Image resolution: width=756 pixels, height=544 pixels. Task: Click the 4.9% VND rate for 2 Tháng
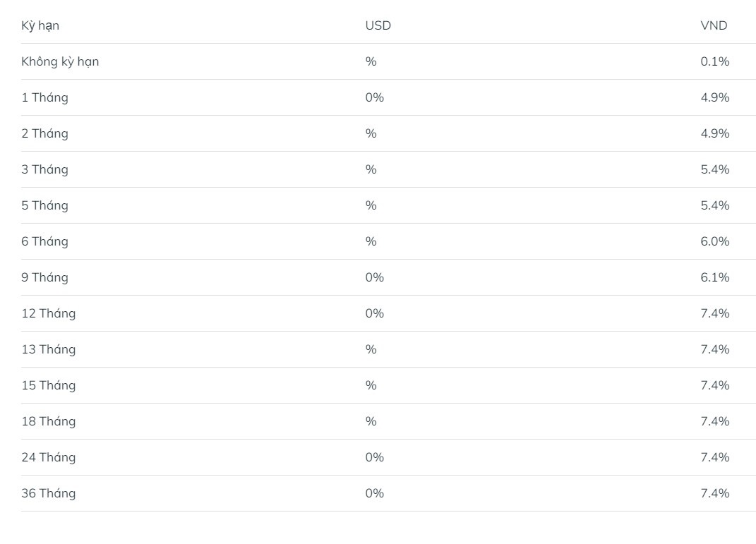714,133
